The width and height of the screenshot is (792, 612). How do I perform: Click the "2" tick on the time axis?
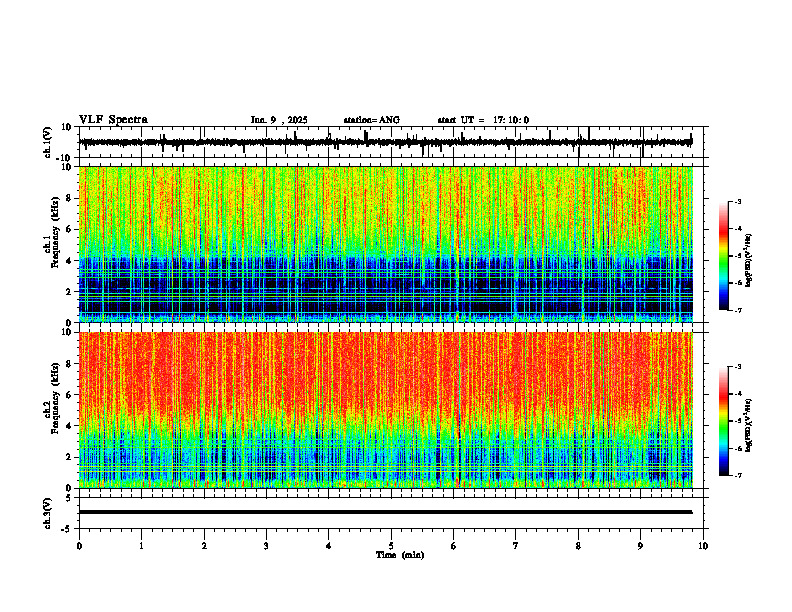[x=204, y=546]
